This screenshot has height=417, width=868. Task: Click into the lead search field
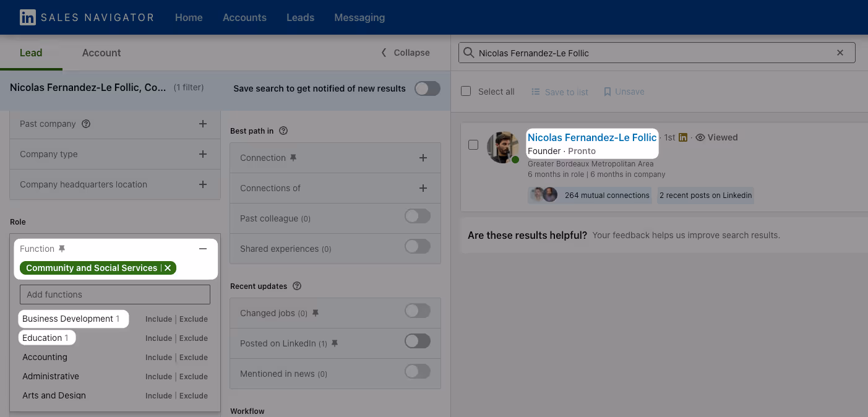click(x=656, y=53)
